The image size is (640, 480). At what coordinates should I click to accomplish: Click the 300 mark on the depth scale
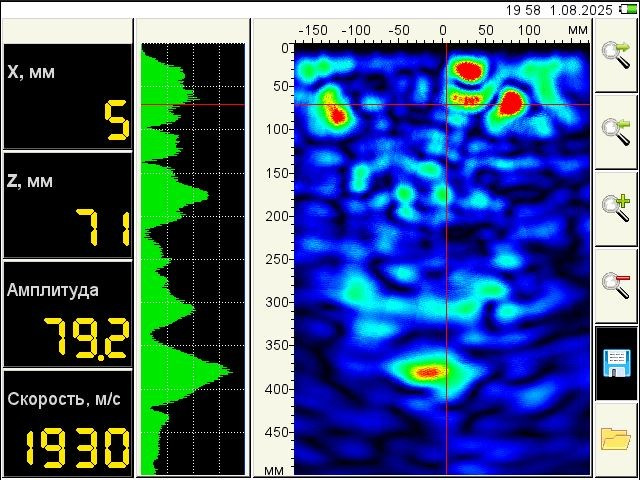[276, 302]
